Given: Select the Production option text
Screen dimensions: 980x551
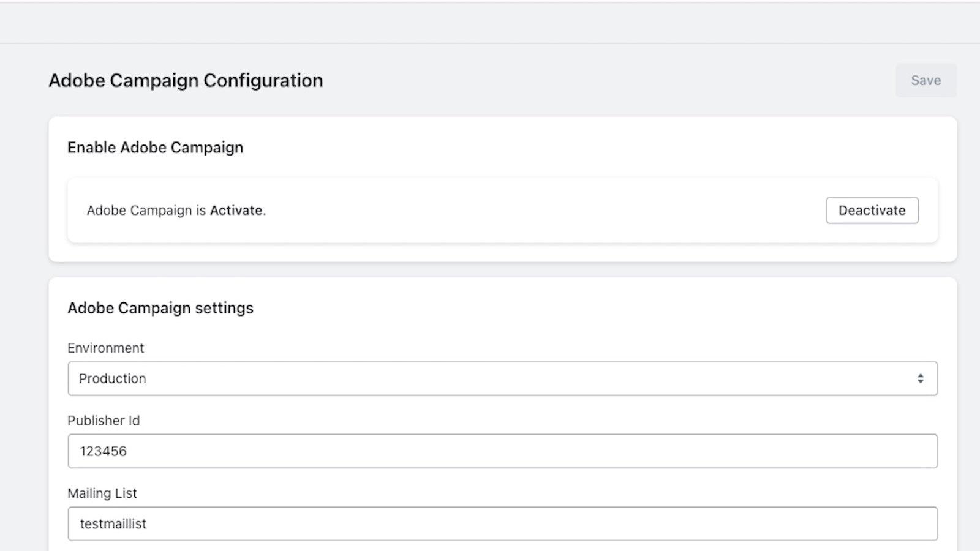Looking at the screenshot, I should (x=113, y=378).
